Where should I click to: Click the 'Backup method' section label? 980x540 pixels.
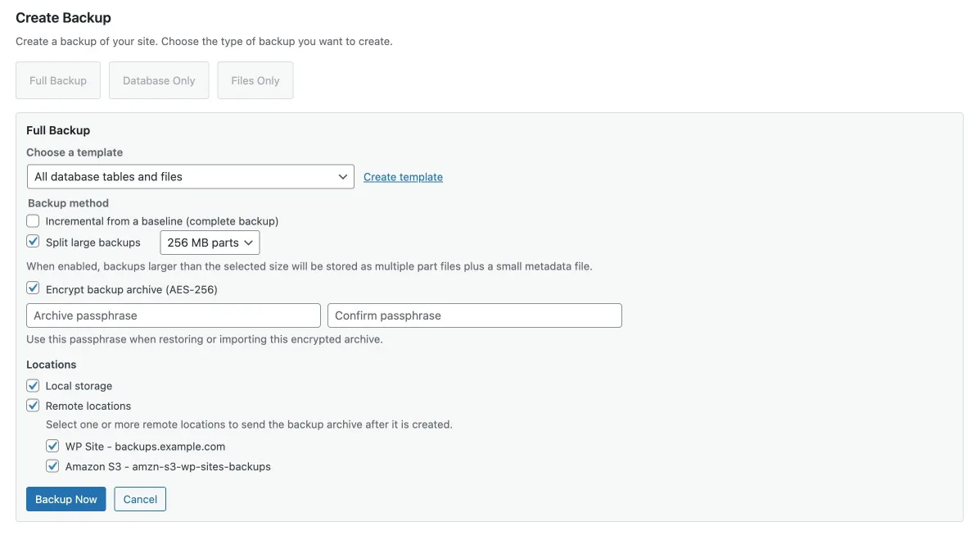tap(68, 203)
